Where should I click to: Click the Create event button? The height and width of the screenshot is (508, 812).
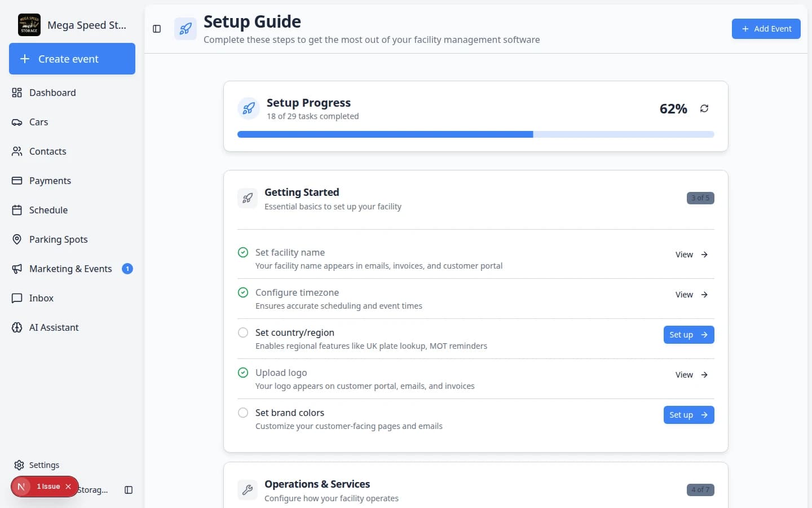point(72,59)
